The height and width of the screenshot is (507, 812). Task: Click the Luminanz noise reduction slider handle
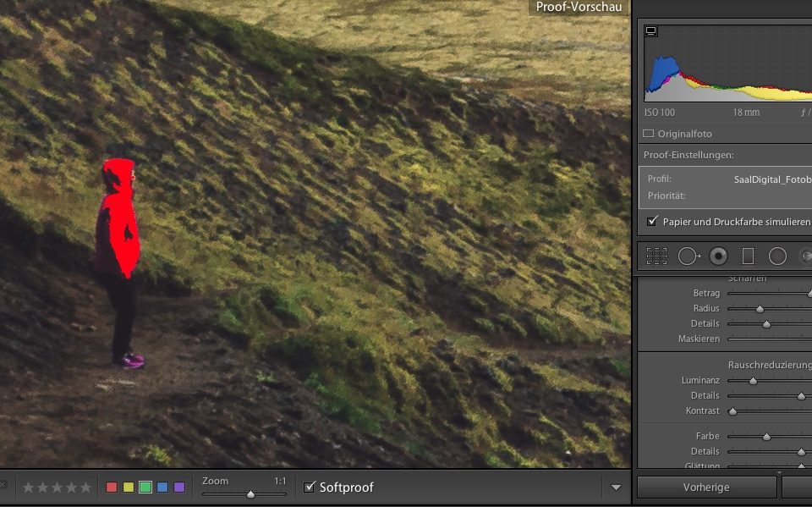click(x=753, y=381)
